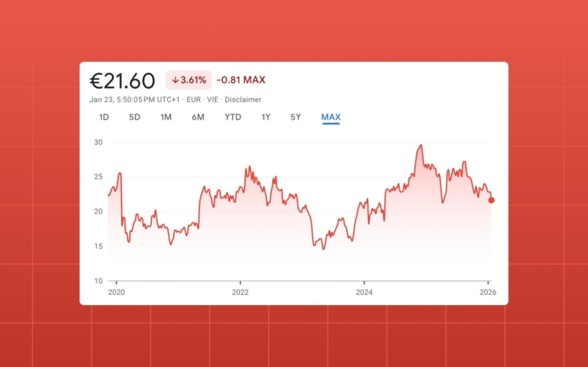The image size is (588, 367).
Task: Open the Disclaimer link
Action: (x=244, y=100)
